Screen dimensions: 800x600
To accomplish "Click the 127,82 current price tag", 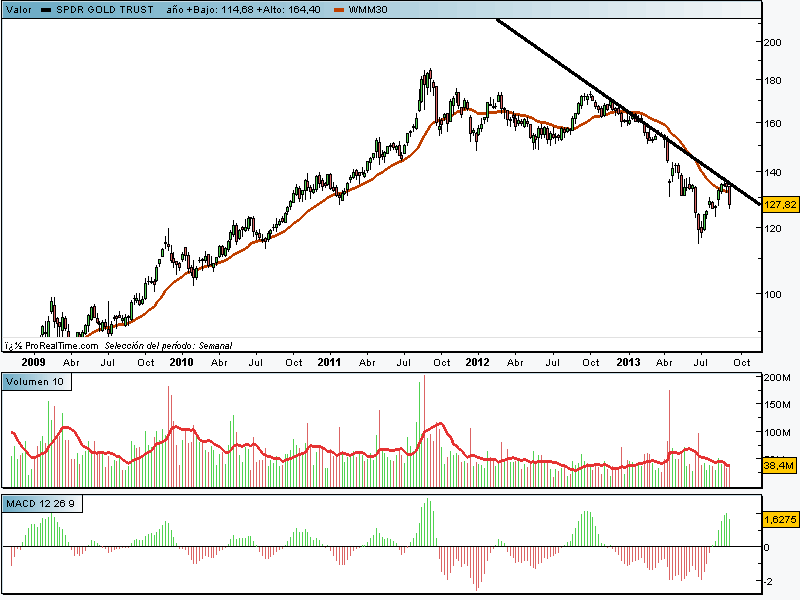I will 779,205.
